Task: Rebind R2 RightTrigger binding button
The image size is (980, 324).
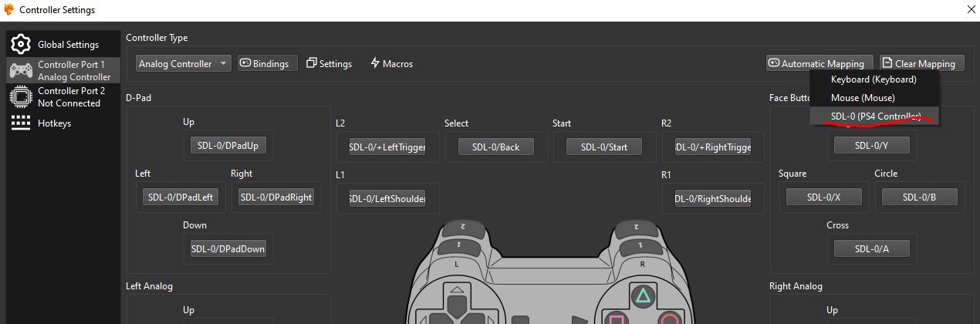Action: coord(713,147)
